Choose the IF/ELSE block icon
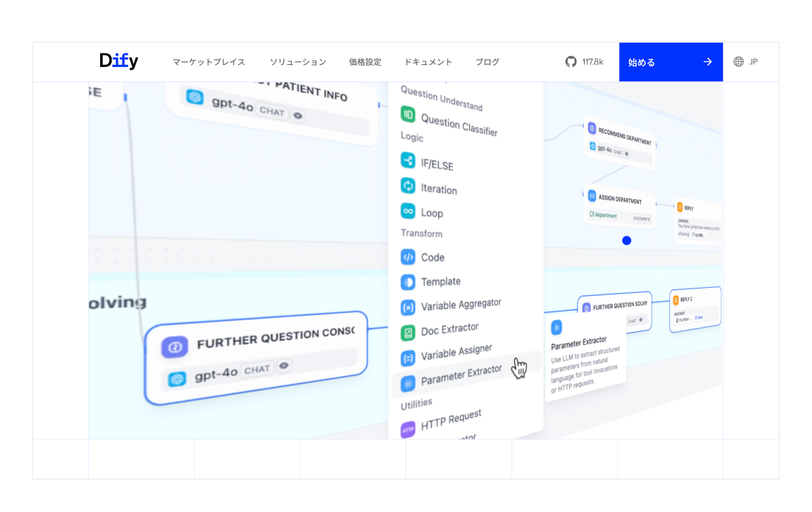This screenshot has width=812, height=512. [408, 161]
